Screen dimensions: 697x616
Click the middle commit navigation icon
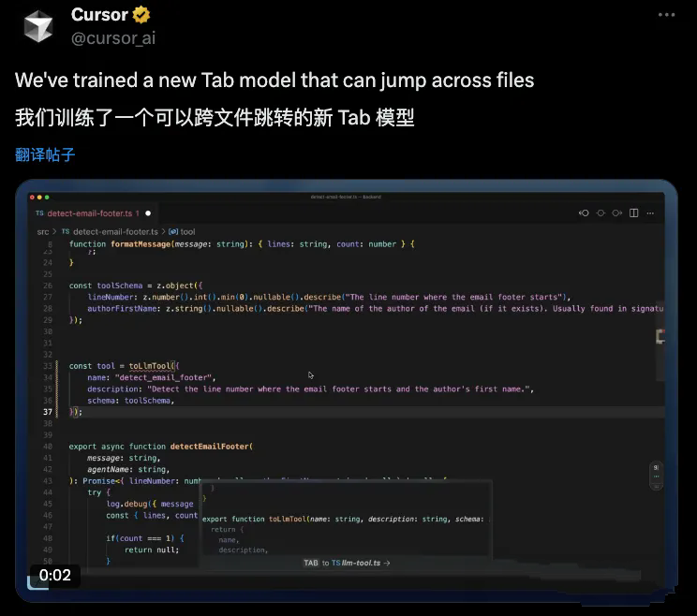point(601,213)
